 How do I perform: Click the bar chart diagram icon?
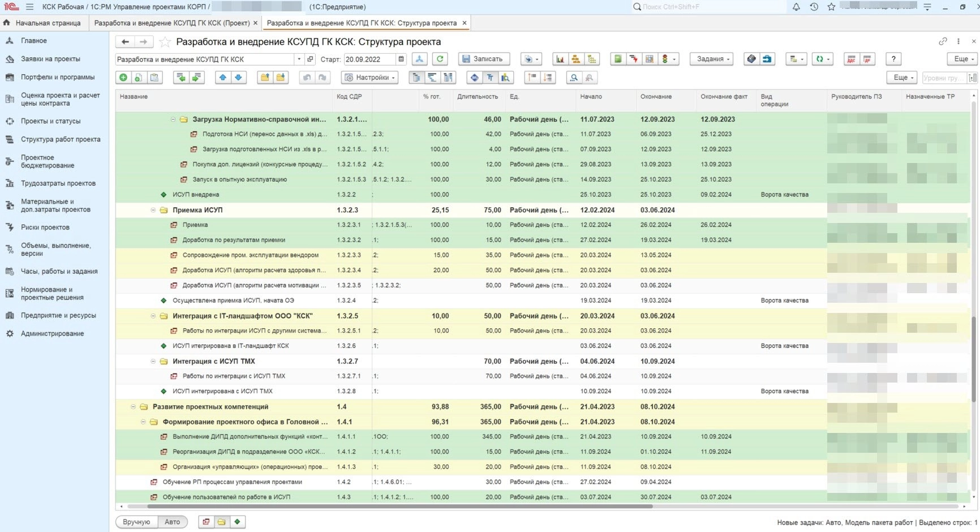tap(560, 59)
